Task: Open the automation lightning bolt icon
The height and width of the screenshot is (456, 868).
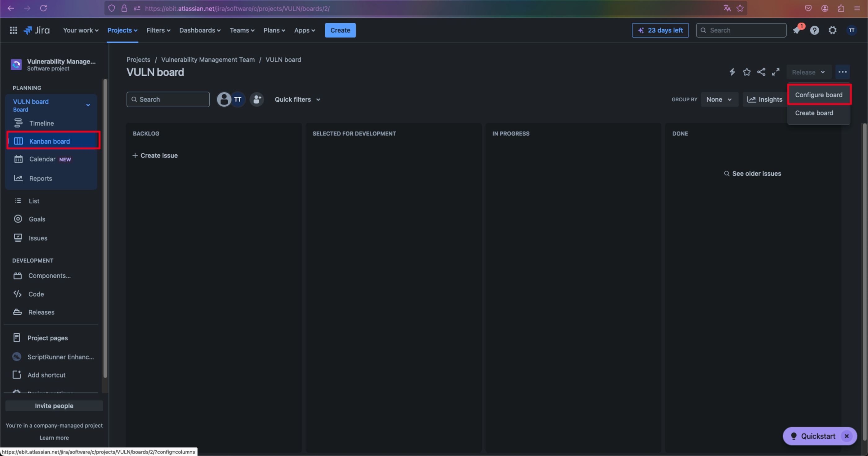Action: [732, 72]
